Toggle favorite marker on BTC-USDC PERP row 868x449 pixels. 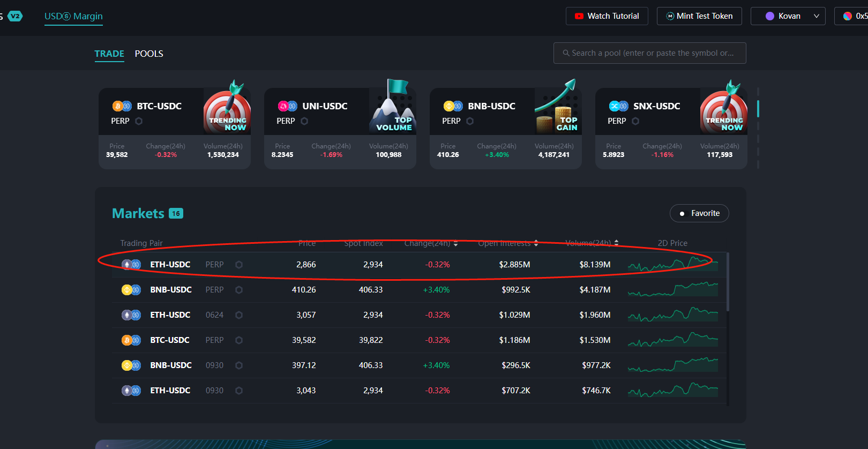click(x=239, y=340)
